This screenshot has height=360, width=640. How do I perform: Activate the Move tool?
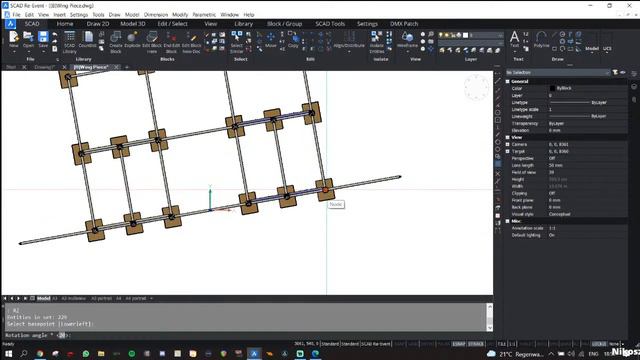click(271, 40)
